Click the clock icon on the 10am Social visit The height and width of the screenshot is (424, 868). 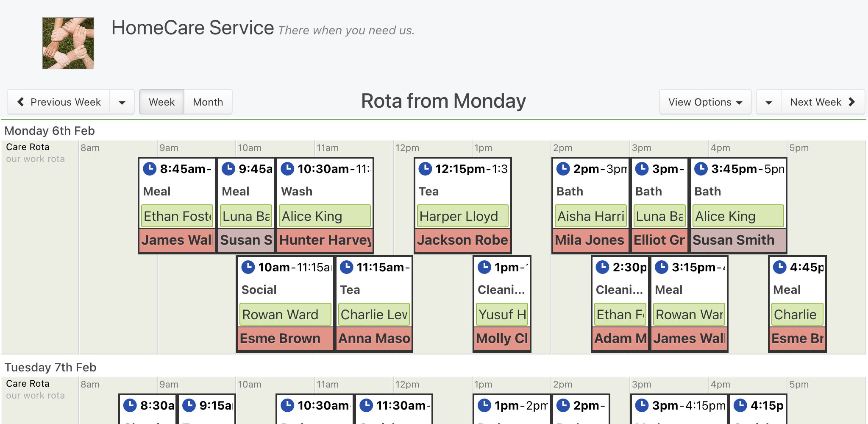click(x=248, y=267)
